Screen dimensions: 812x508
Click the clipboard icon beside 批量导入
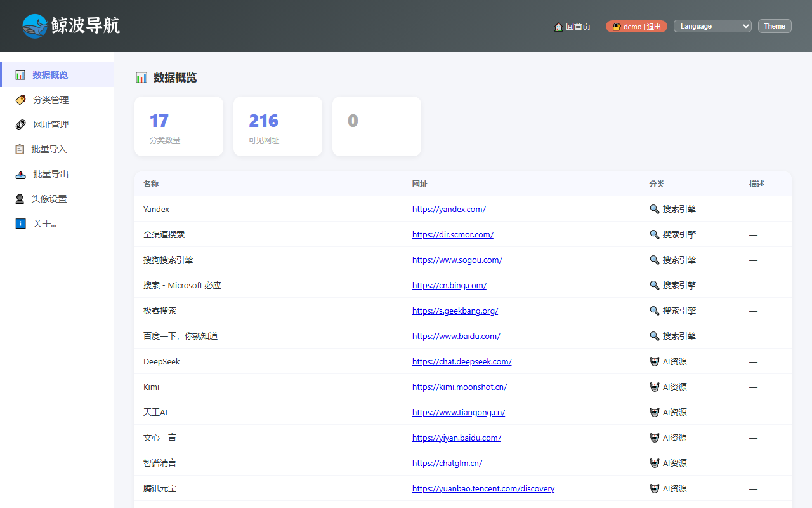(x=20, y=149)
